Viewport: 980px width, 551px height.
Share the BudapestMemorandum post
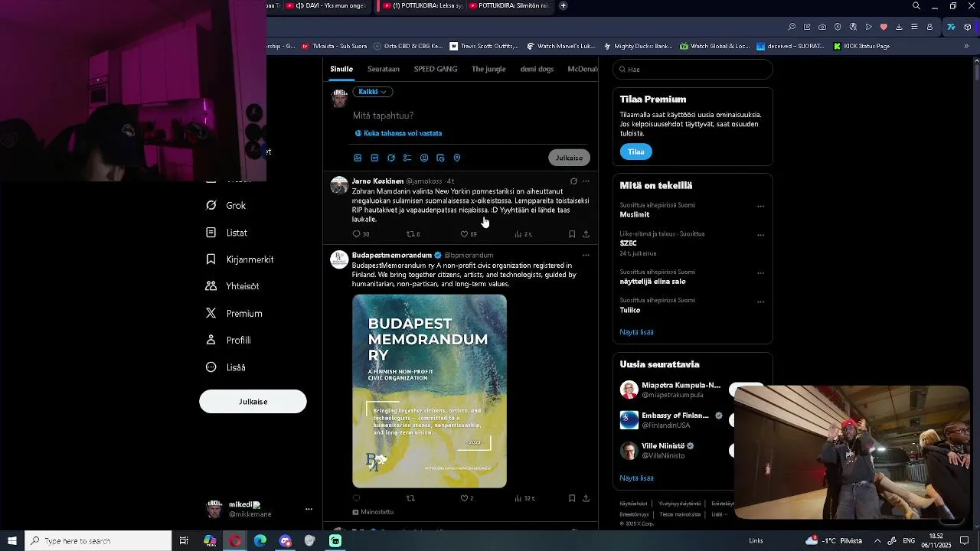[586, 498]
